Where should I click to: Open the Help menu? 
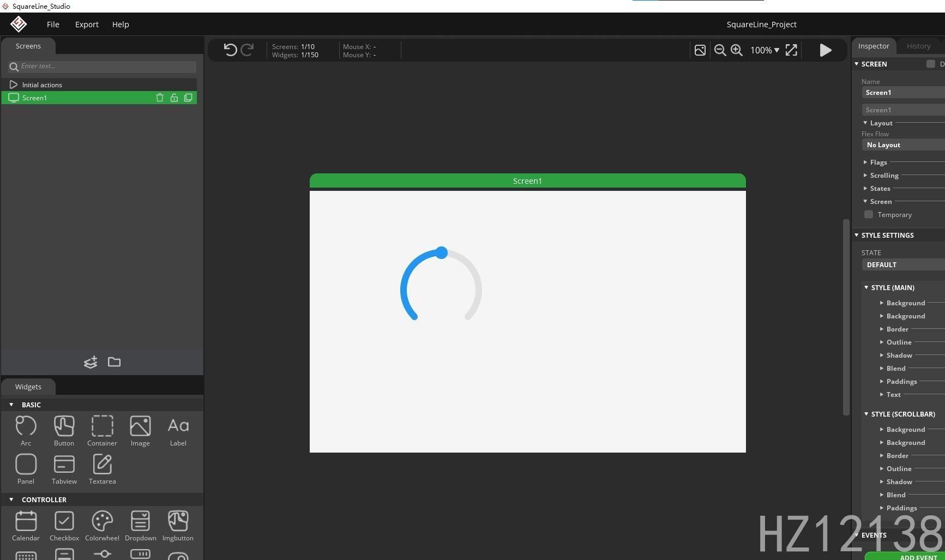(121, 24)
